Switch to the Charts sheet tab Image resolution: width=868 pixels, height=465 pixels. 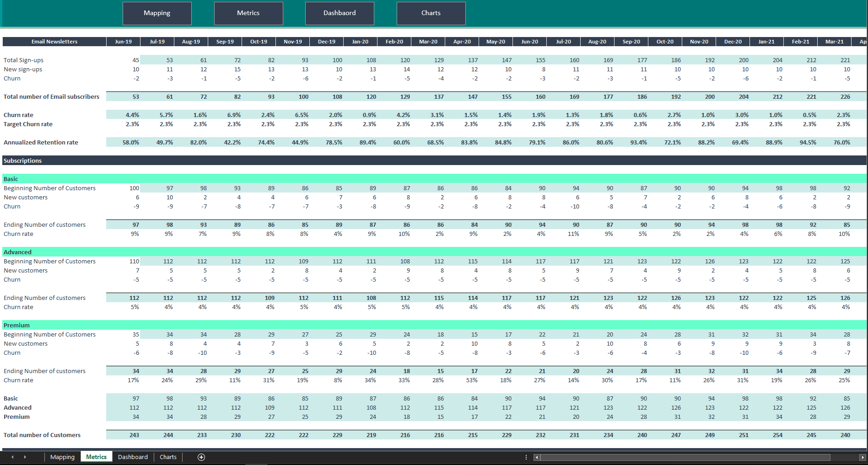click(x=168, y=457)
